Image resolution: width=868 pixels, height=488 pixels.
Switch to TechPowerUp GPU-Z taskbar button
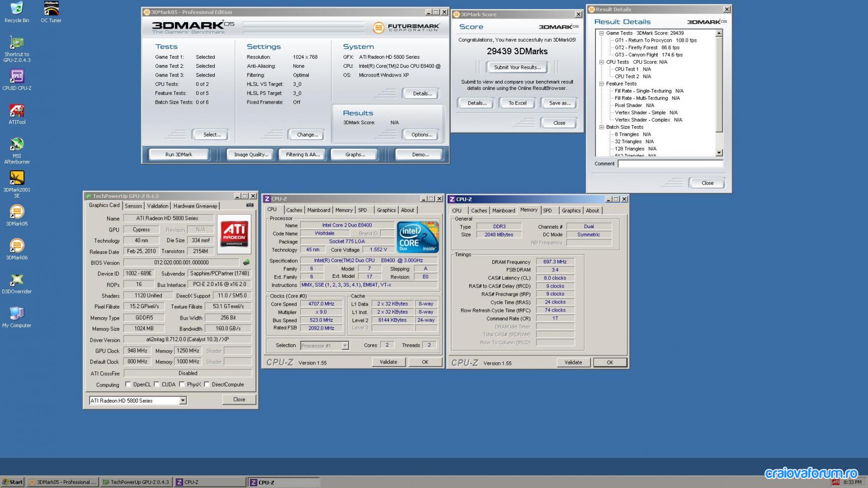136,482
